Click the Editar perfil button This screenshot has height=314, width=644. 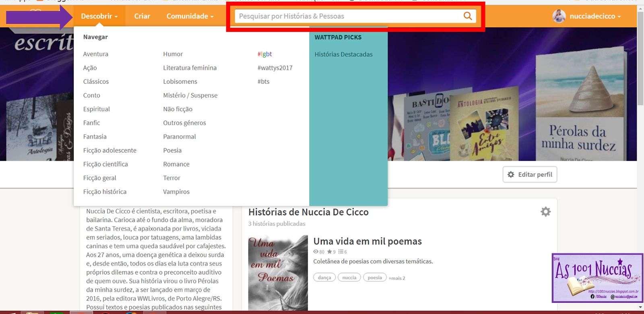(530, 175)
